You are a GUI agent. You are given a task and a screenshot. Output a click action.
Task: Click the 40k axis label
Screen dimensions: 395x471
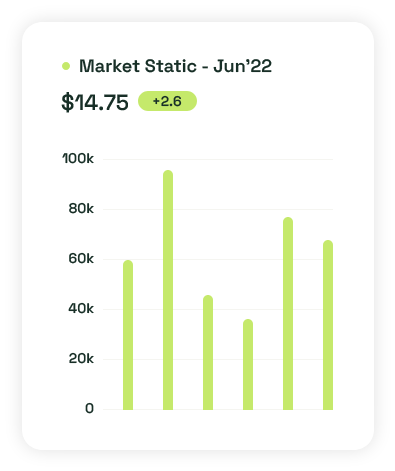click(x=81, y=309)
